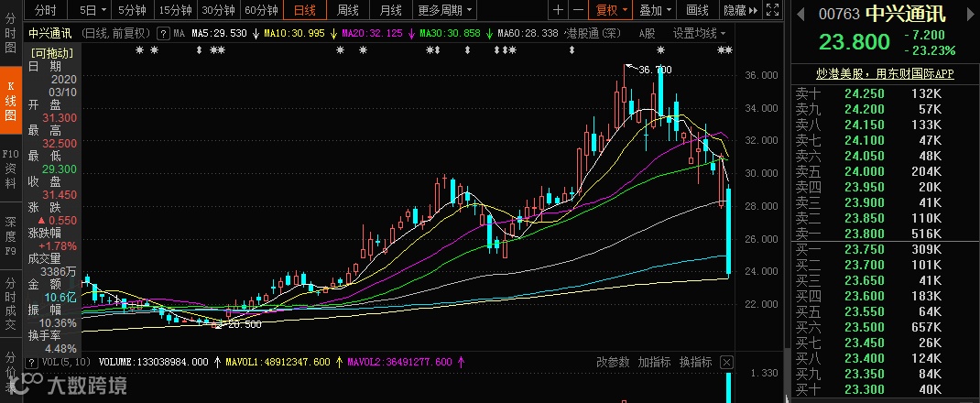
Task: Click the current price 23.800 in header
Action: click(x=855, y=42)
